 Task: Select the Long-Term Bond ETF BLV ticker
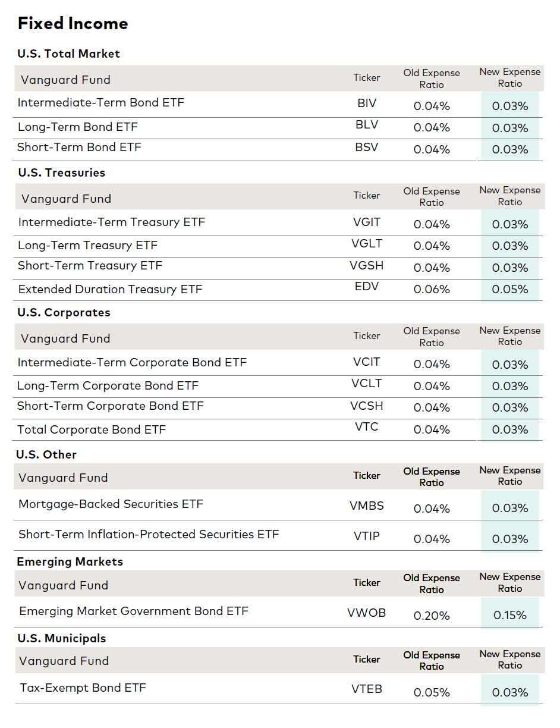[366, 125]
